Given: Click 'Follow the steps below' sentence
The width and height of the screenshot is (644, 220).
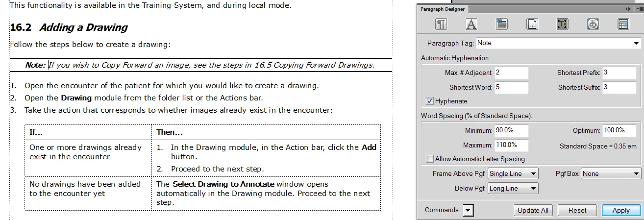Looking at the screenshot, I should 90,45.
